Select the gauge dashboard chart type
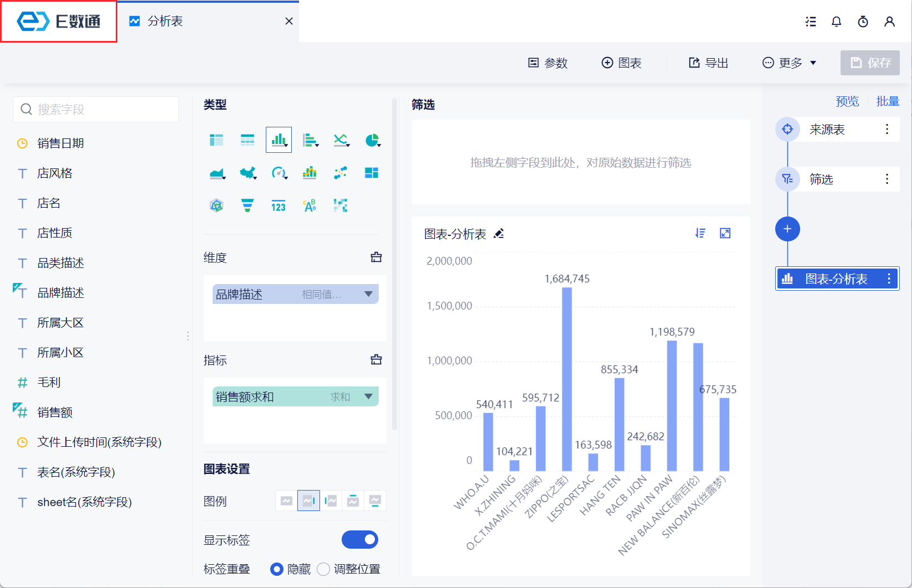The image size is (912, 588). click(x=279, y=173)
